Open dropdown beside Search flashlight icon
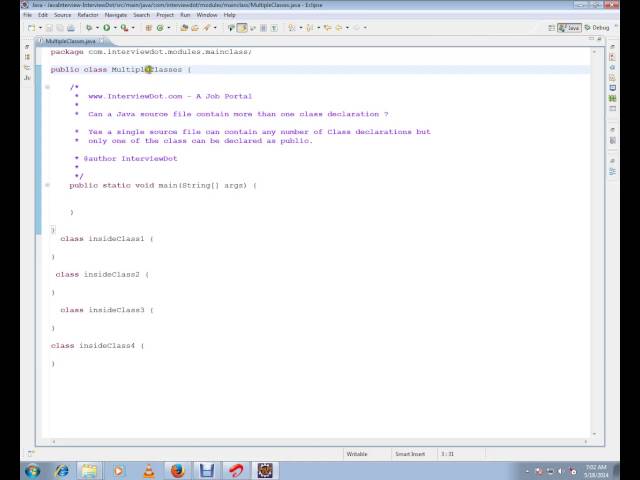 pos(215,28)
